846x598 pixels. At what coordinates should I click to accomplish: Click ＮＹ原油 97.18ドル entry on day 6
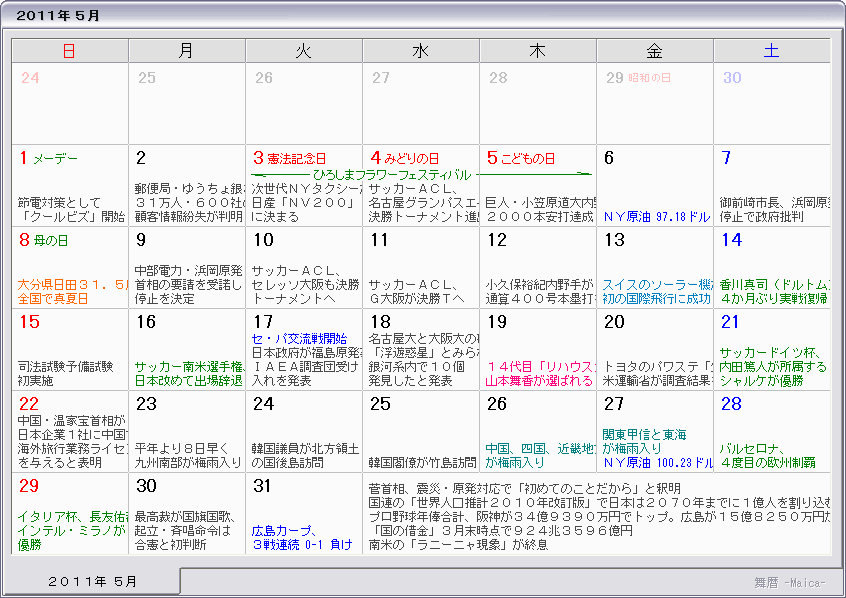point(657,217)
